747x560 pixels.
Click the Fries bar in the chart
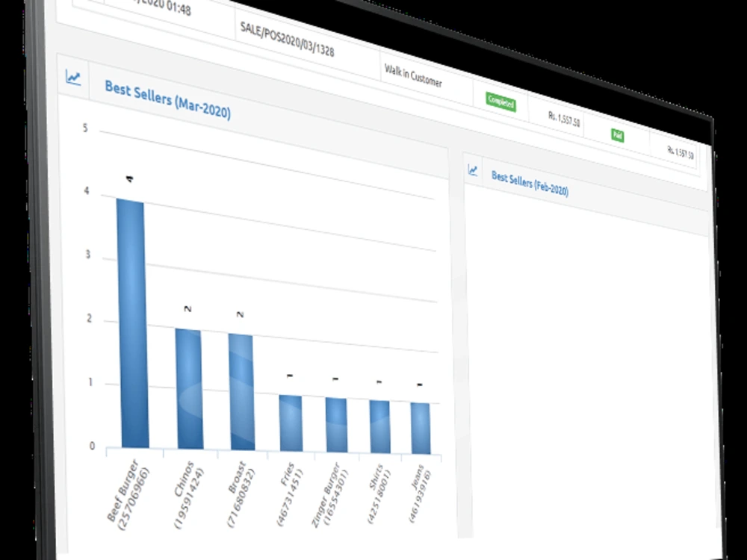click(291, 423)
